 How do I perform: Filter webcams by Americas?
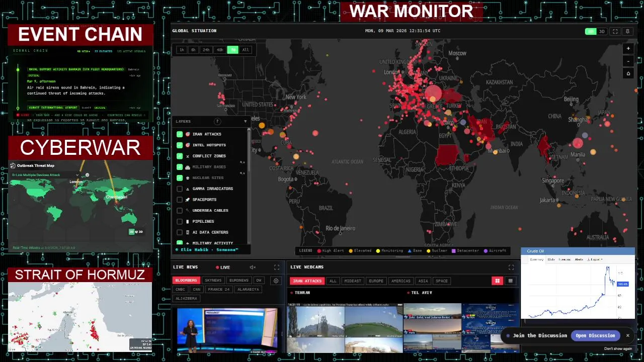coord(401,281)
